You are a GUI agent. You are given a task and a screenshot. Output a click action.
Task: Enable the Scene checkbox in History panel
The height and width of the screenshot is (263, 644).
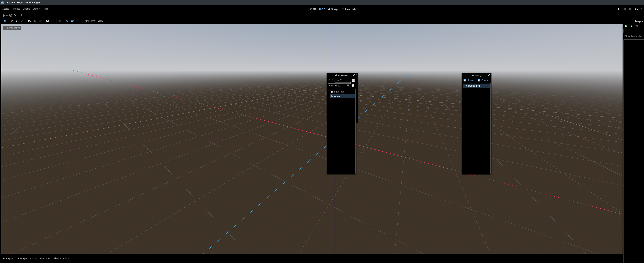coord(465,80)
